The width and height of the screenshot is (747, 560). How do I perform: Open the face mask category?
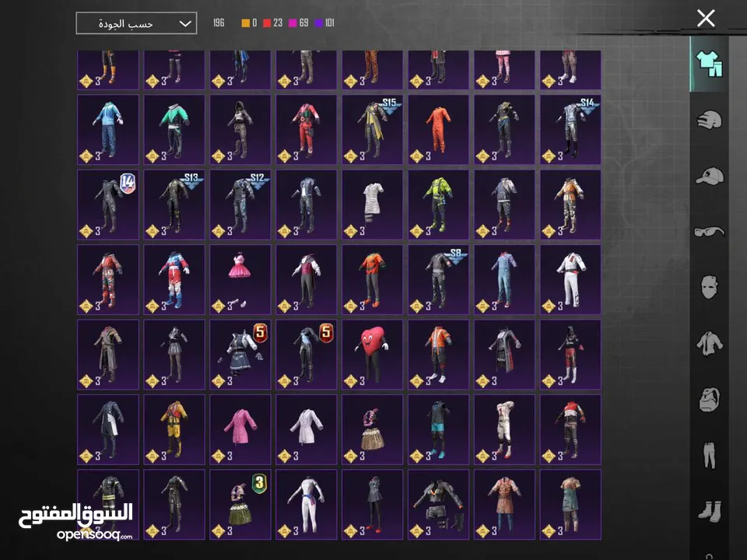pyautogui.click(x=709, y=287)
